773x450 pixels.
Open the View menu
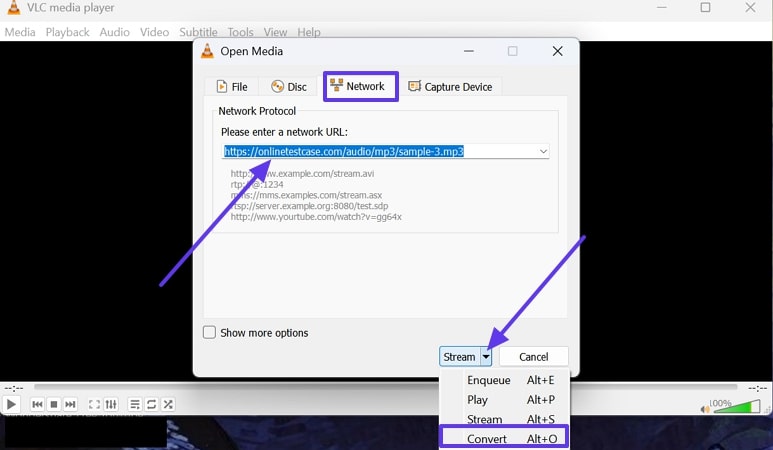coord(275,32)
